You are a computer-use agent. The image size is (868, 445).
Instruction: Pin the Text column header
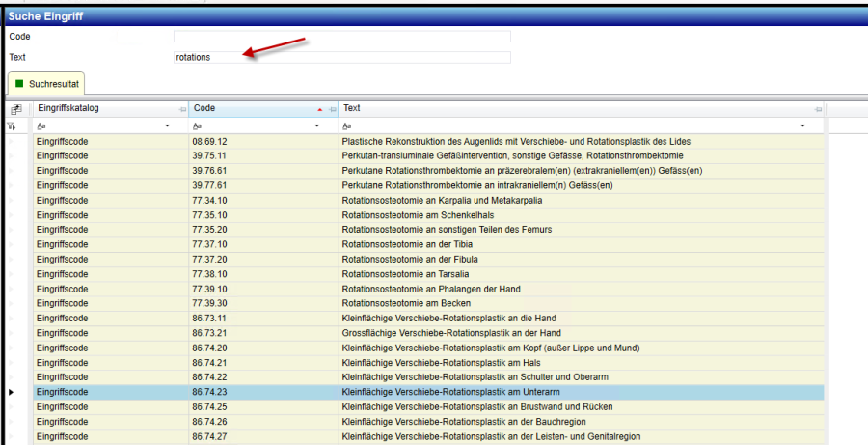pos(819,109)
